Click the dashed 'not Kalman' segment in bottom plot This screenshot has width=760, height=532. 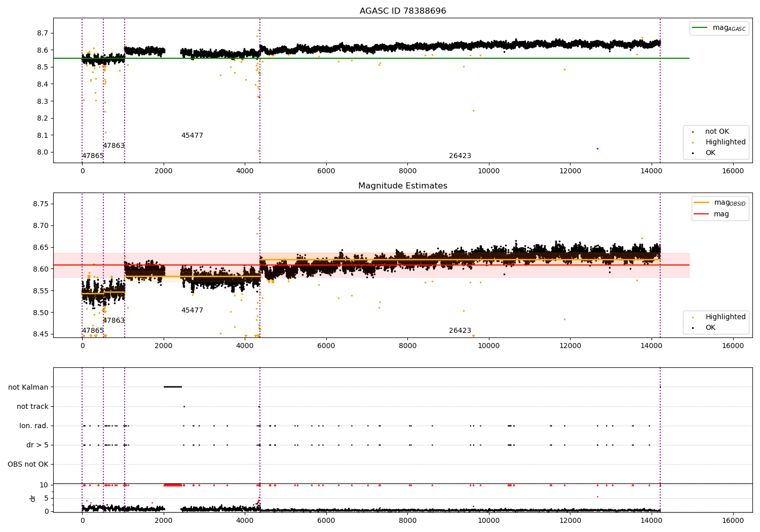(172, 387)
